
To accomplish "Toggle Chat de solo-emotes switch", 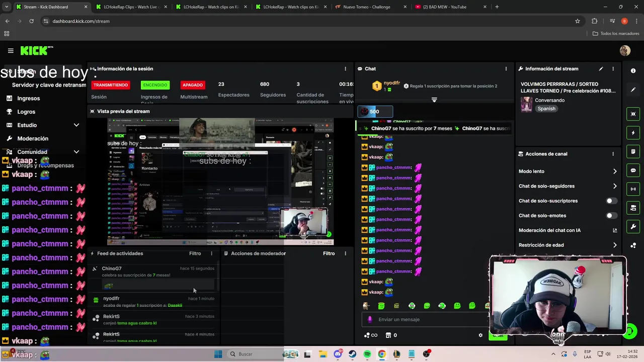I will click(611, 216).
